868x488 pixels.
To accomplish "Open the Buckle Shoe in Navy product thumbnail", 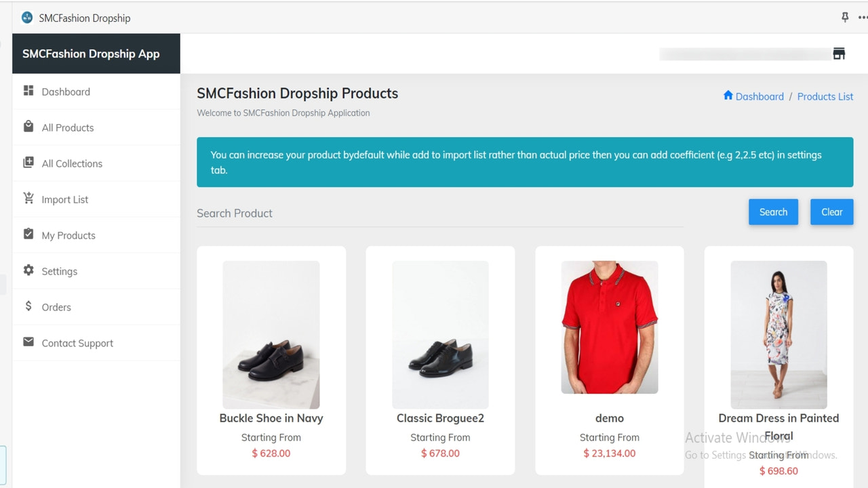I will coord(271,334).
